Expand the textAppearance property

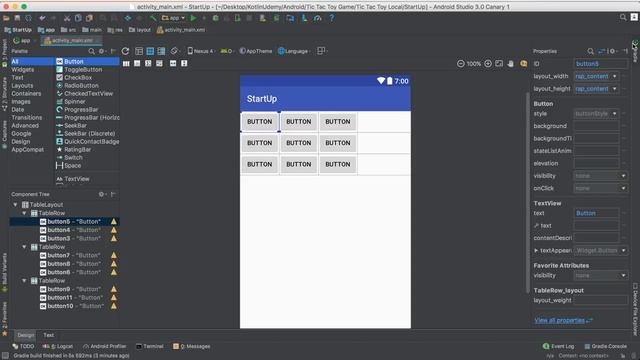[x=536, y=250]
